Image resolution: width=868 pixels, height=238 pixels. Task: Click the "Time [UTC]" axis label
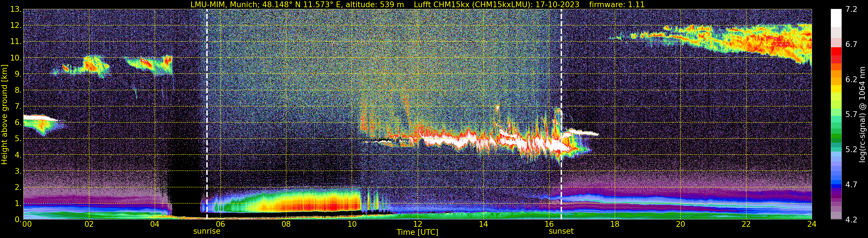[x=417, y=232]
